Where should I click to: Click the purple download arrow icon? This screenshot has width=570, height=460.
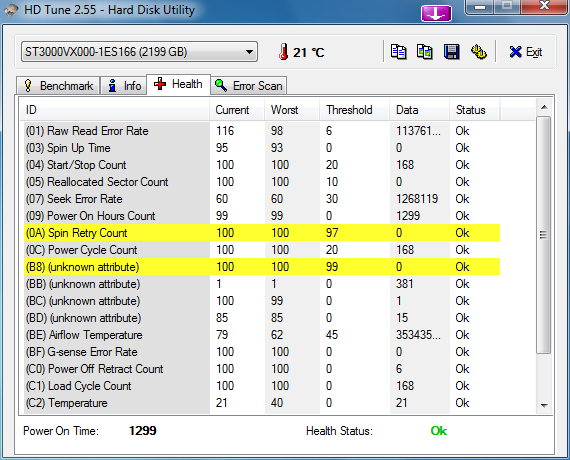click(436, 13)
